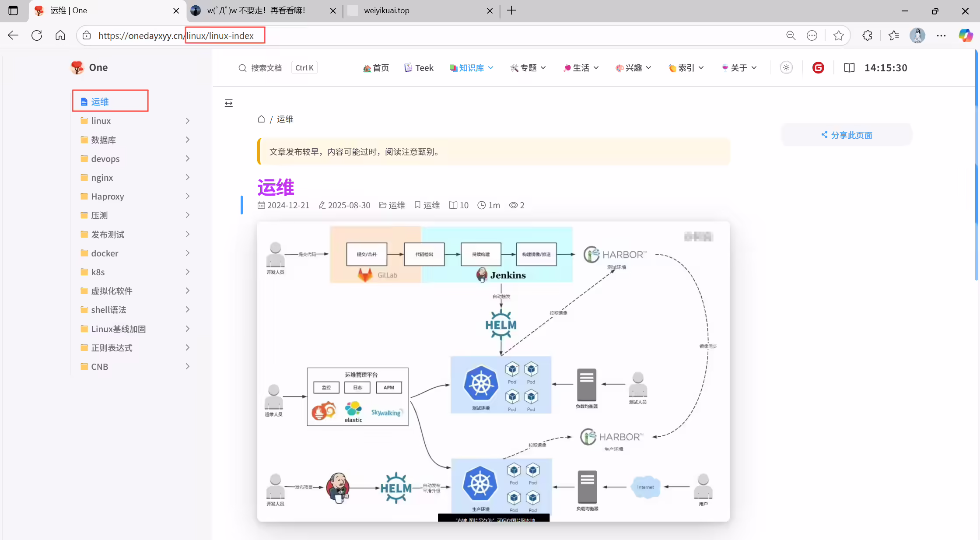Open the browser profile avatar
The height and width of the screenshot is (540, 980).
pos(917,35)
